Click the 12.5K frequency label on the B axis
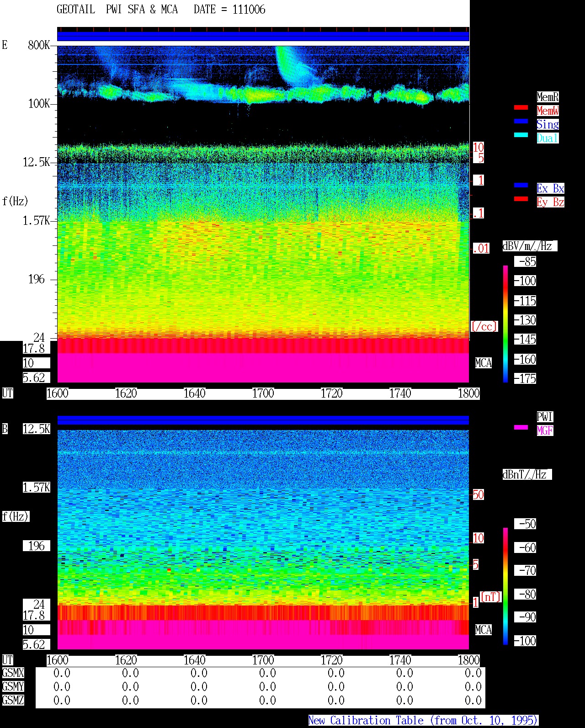585x728 pixels. tap(37, 429)
